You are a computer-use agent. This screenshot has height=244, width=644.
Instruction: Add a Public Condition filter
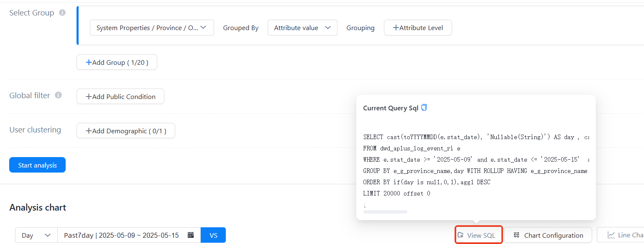click(x=120, y=97)
